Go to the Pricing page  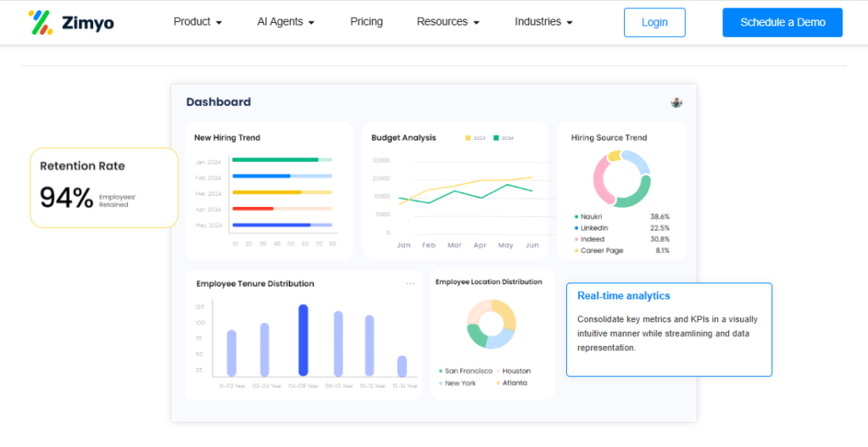click(x=366, y=22)
